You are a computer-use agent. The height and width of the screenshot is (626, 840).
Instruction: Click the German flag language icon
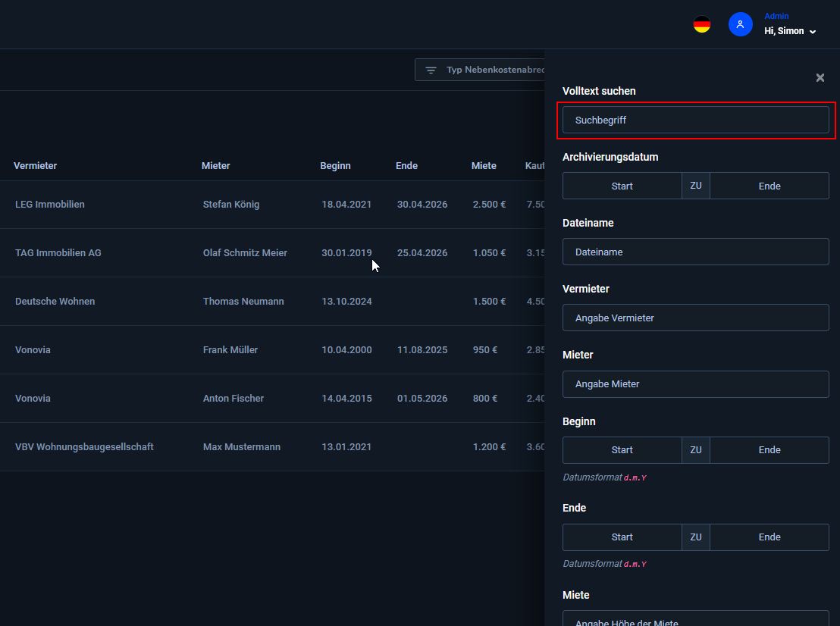pos(702,24)
